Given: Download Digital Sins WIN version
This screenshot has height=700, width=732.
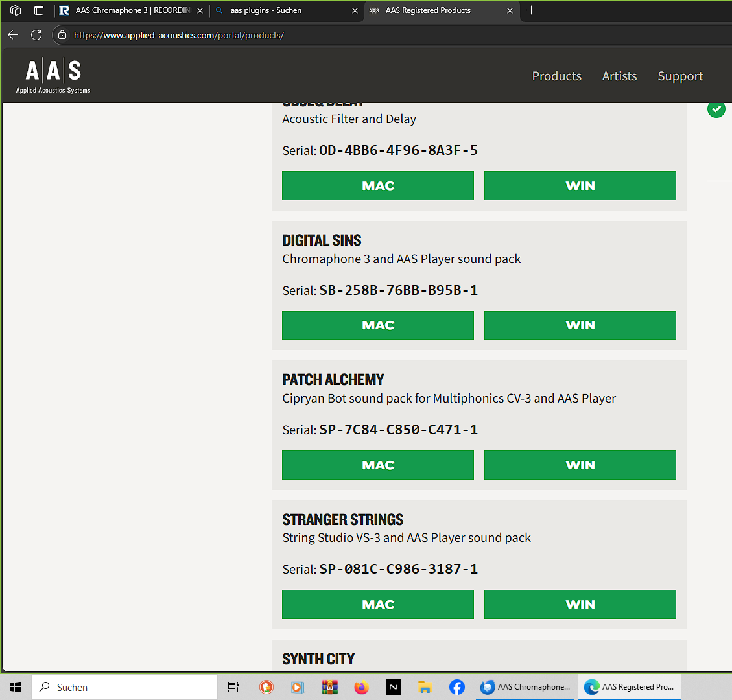Looking at the screenshot, I should (580, 325).
